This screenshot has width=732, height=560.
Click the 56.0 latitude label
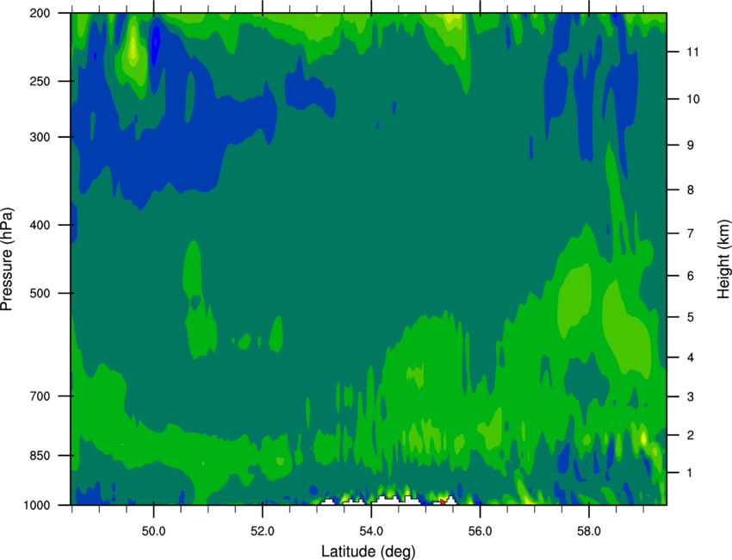480,532
